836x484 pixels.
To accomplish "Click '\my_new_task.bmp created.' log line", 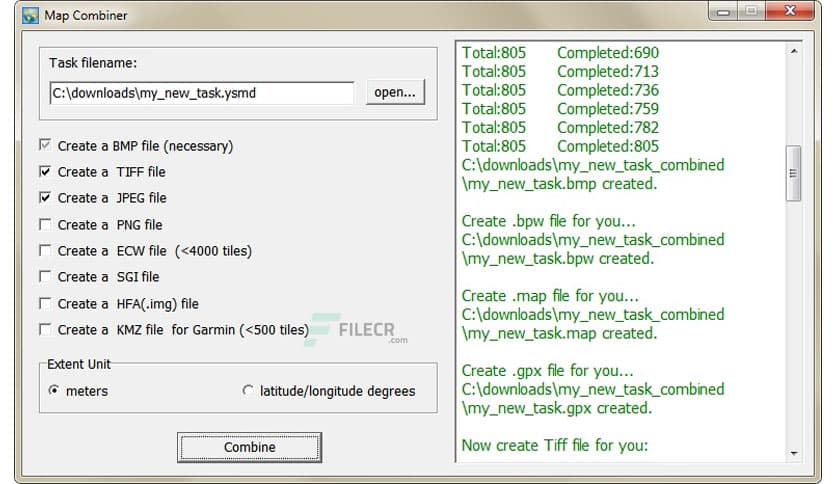I will point(559,183).
